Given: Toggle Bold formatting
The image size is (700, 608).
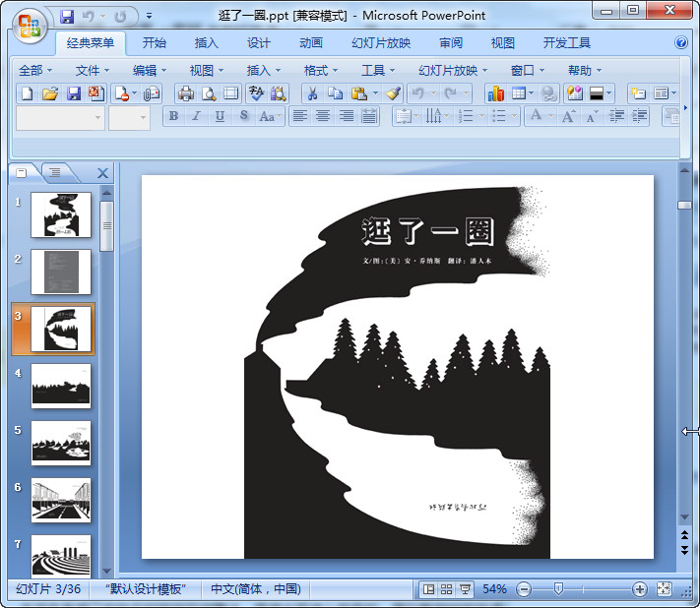Looking at the screenshot, I should coord(173,116).
